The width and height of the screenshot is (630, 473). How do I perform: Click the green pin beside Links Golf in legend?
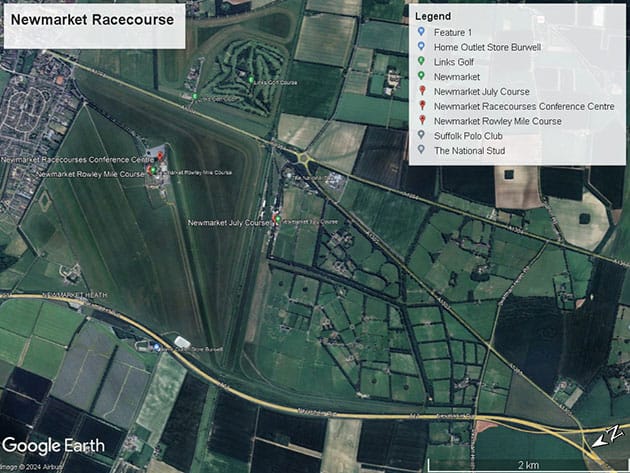click(421, 61)
